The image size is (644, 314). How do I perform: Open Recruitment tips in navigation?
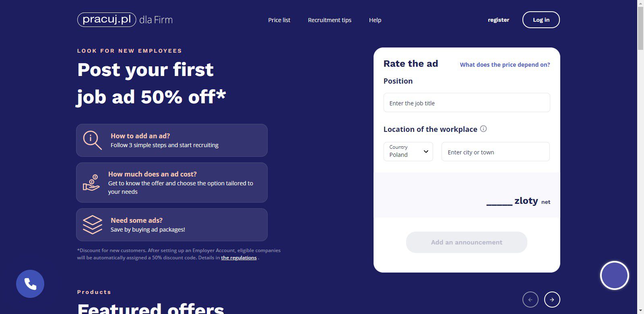pyautogui.click(x=330, y=20)
